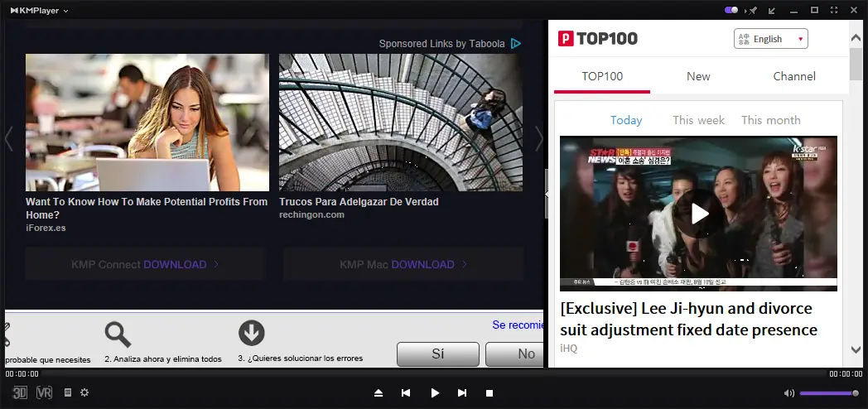Screen dimensions: 868x409
Task: Play the Lee Ji-hyun video thumbnail
Action: [x=698, y=214]
